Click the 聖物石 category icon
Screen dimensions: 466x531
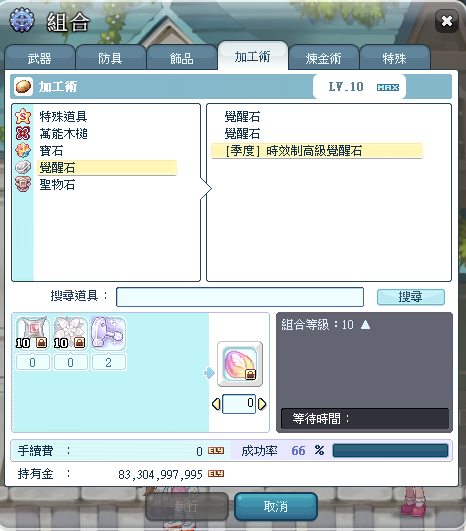tap(23, 184)
